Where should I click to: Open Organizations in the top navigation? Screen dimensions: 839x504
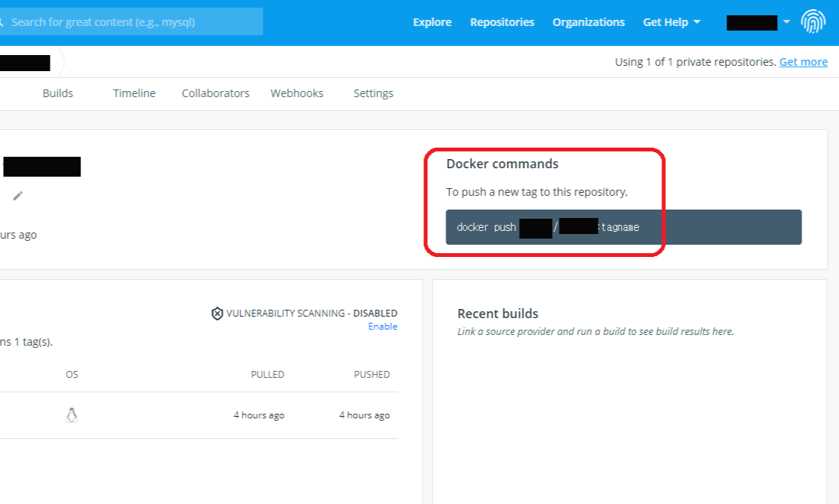point(589,22)
